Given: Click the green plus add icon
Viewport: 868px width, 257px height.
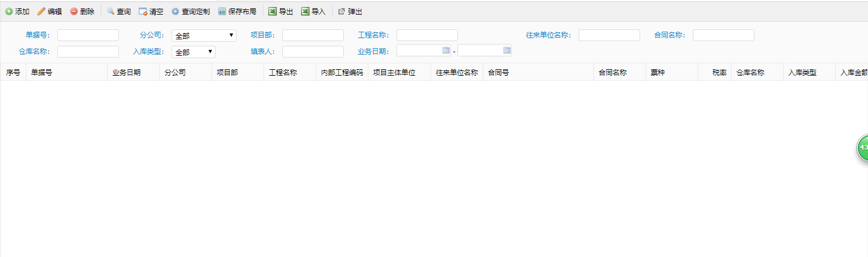Looking at the screenshot, I should (9, 12).
